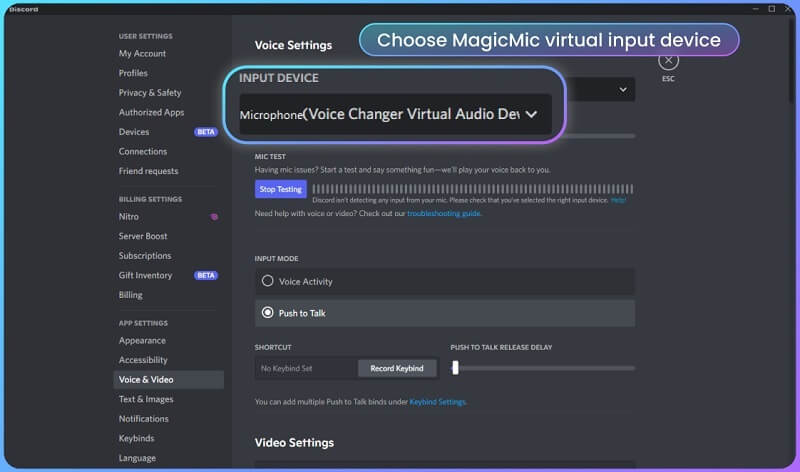
Task: Open Authorized Apps page
Action: [x=152, y=112]
